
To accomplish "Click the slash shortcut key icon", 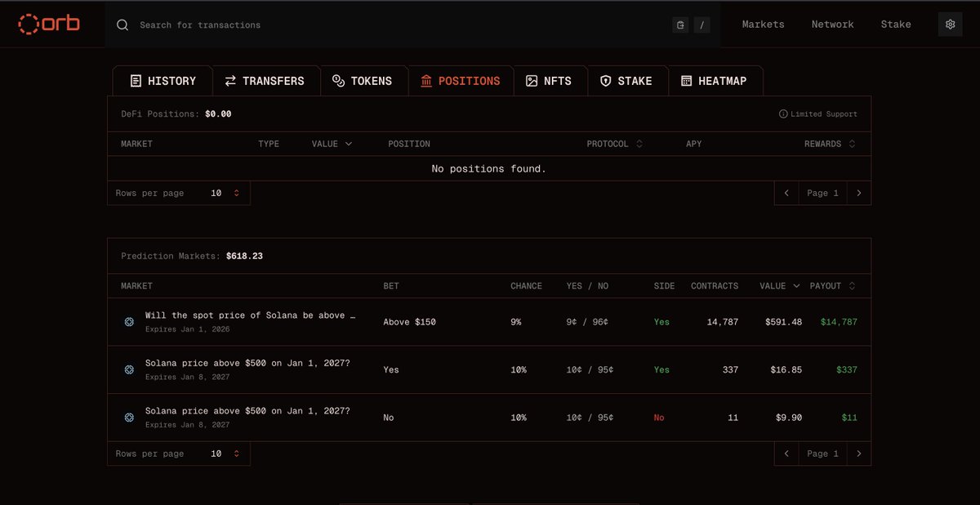I will pyautogui.click(x=702, y=25).
